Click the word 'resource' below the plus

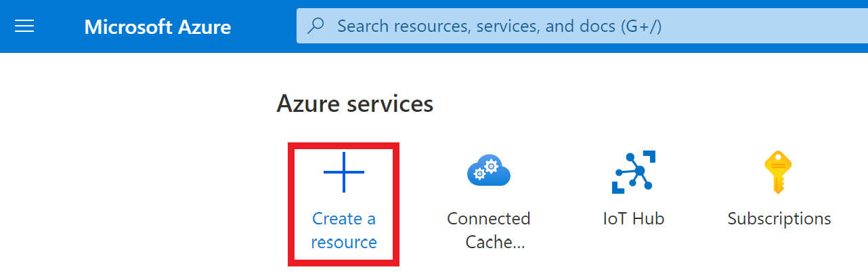point(344,242)
